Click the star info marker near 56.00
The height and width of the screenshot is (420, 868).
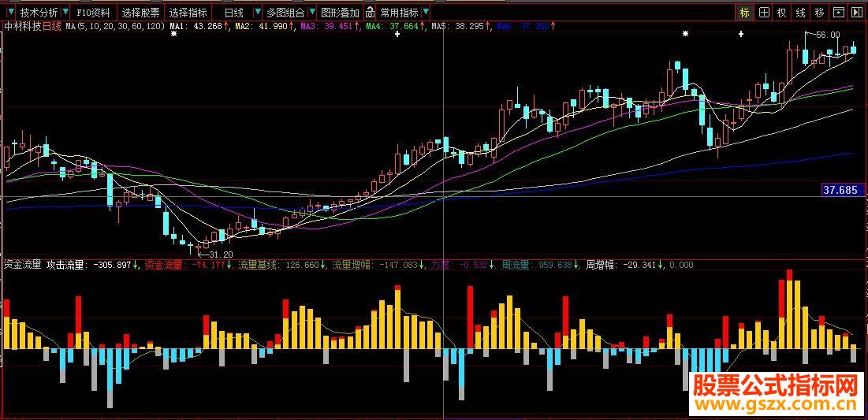686,34
